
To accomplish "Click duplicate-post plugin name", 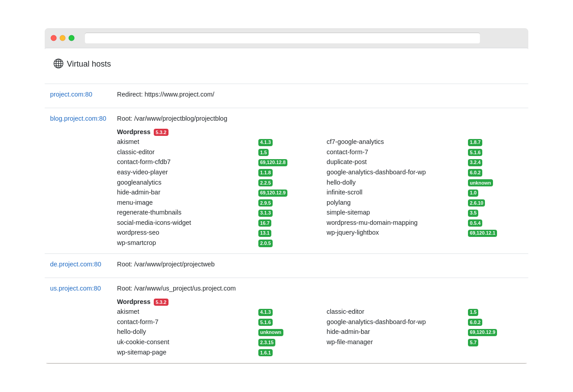I will click(347, 162).
